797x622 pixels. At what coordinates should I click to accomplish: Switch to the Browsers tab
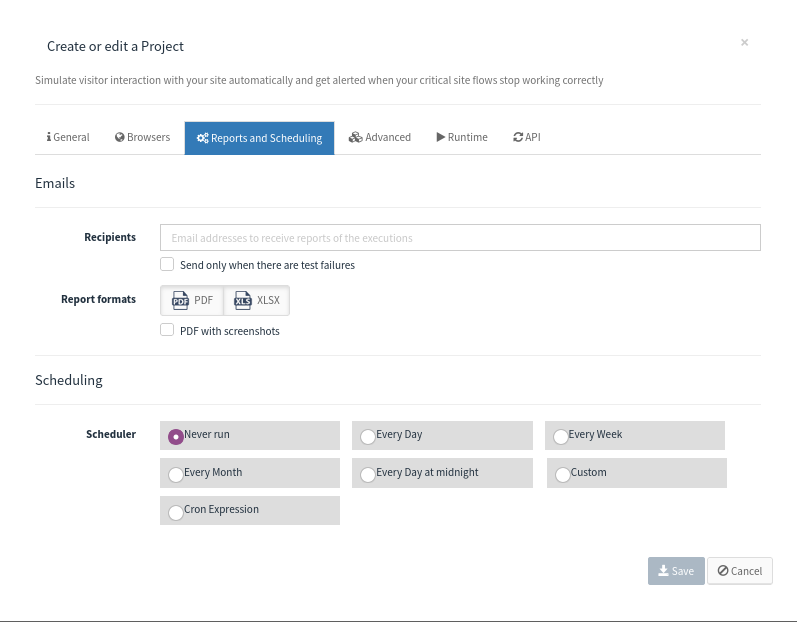(x=142, y=138)
